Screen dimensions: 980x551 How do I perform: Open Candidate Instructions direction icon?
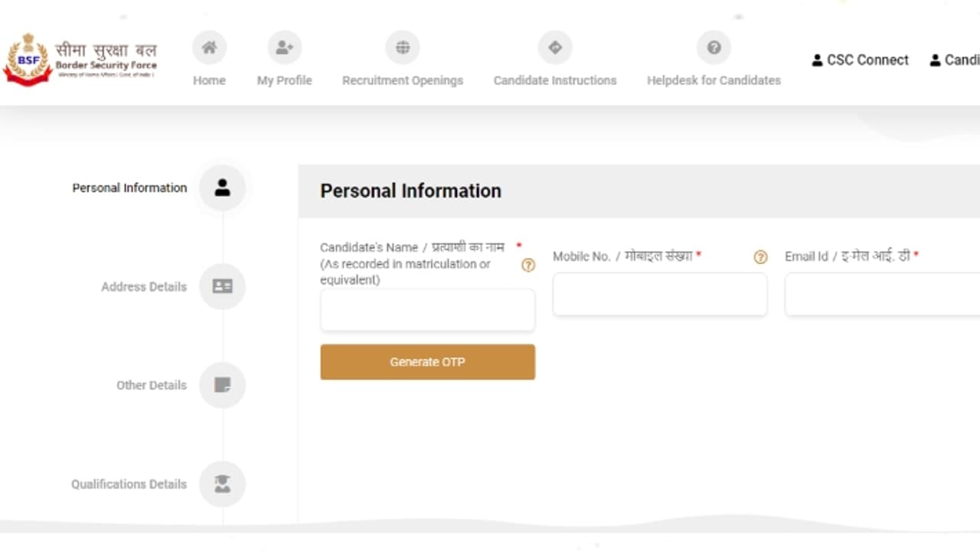pos(555,48)
